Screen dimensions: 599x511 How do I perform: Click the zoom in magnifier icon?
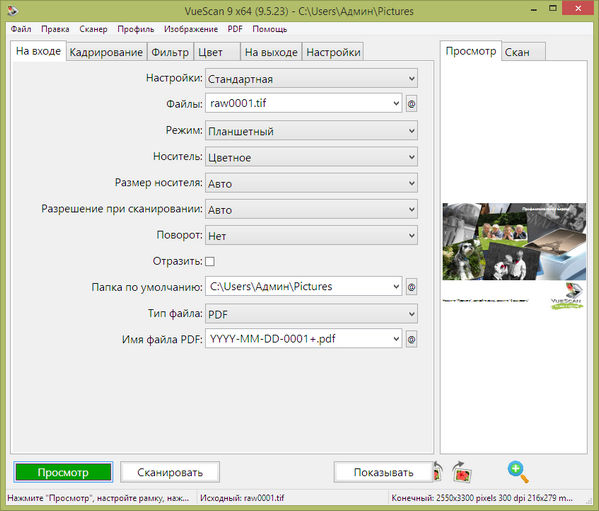pos(518,472)
